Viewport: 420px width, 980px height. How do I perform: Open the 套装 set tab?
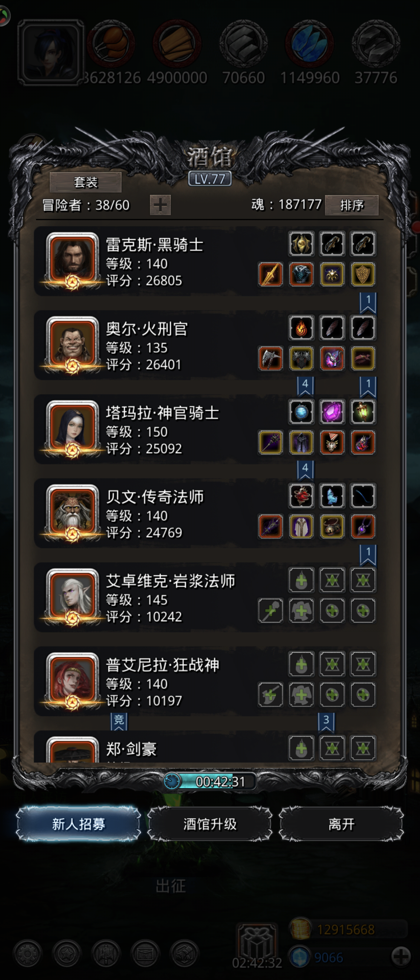point(86,182)
